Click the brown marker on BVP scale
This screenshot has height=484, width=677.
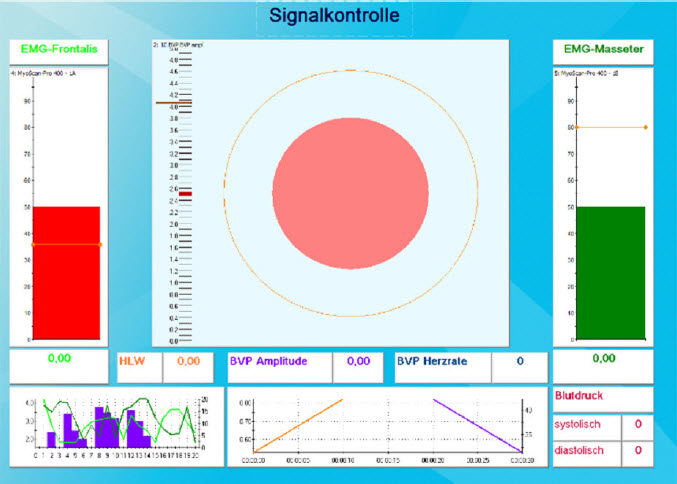coord(174,103)
